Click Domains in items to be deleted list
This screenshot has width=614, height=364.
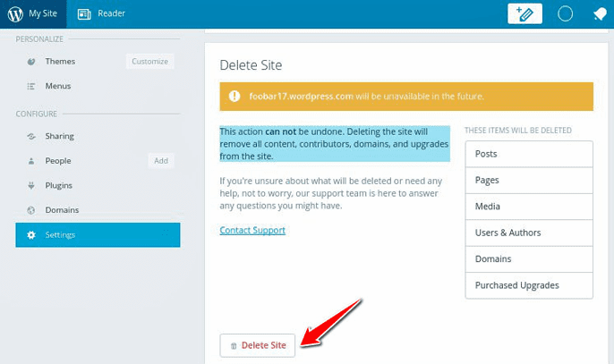click(x=529, y=259)
